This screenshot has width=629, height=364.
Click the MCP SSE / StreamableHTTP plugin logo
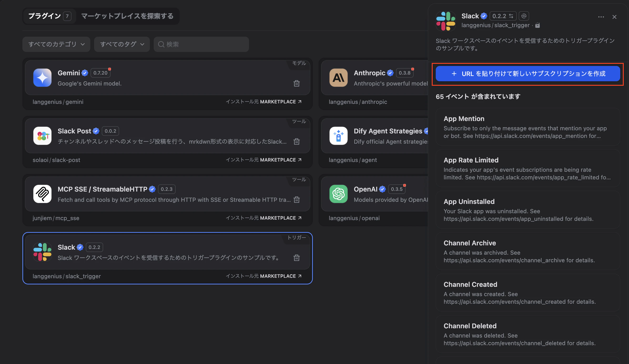point(42,194)
